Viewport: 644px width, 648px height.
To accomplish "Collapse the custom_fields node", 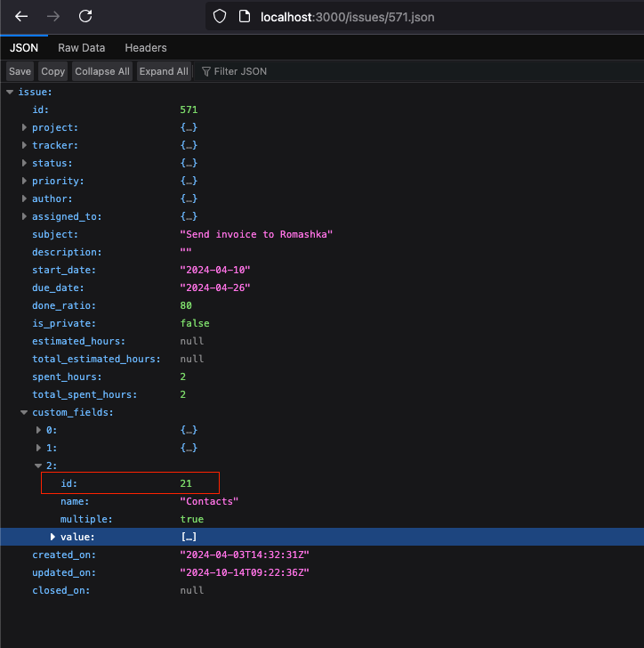I will click(x=24, y=412).
